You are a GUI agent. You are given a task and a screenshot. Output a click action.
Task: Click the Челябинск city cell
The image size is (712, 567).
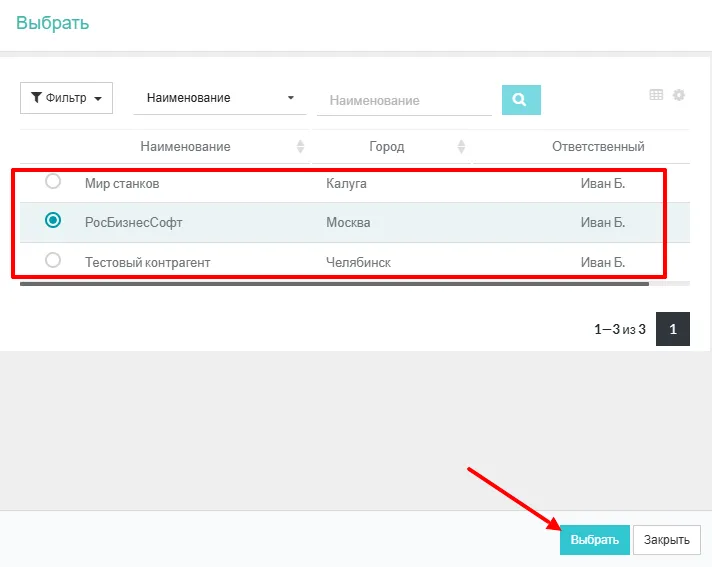tap(358, 263)
